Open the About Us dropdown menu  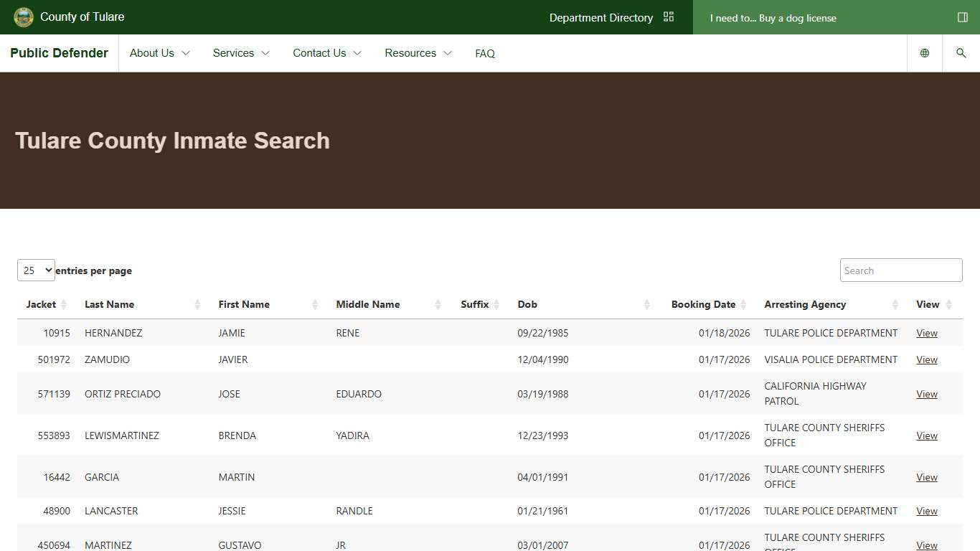click(x=159, y=52)
